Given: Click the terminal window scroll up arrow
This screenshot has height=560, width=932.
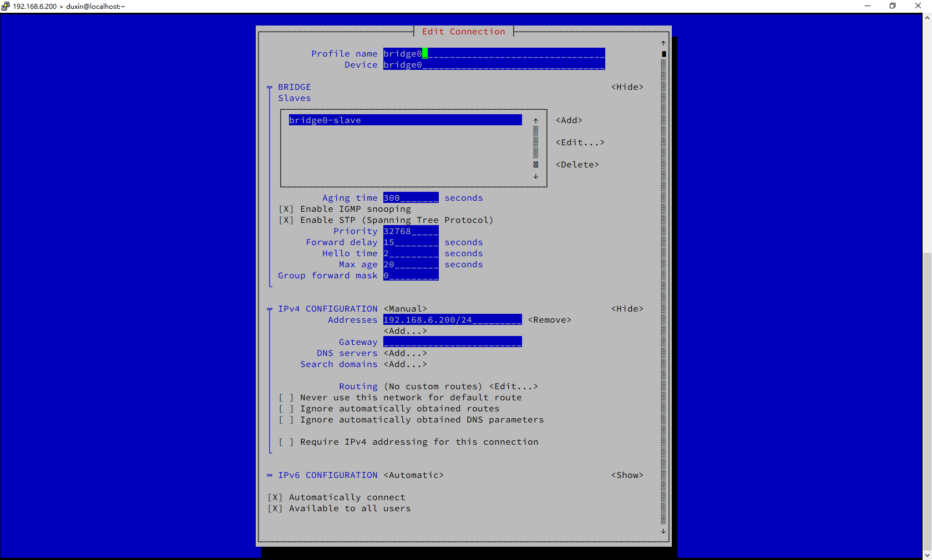Looking at the screenshot, I should 927,18.
